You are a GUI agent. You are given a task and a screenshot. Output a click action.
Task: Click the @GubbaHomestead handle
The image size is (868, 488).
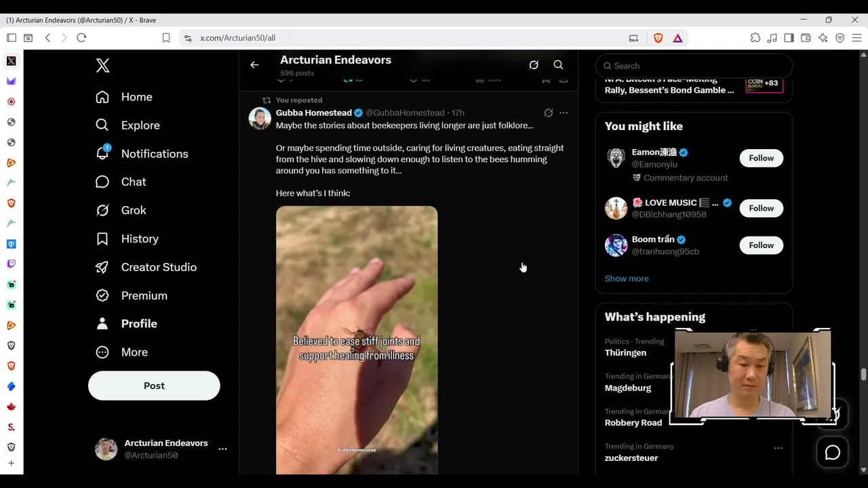[405, 113]
